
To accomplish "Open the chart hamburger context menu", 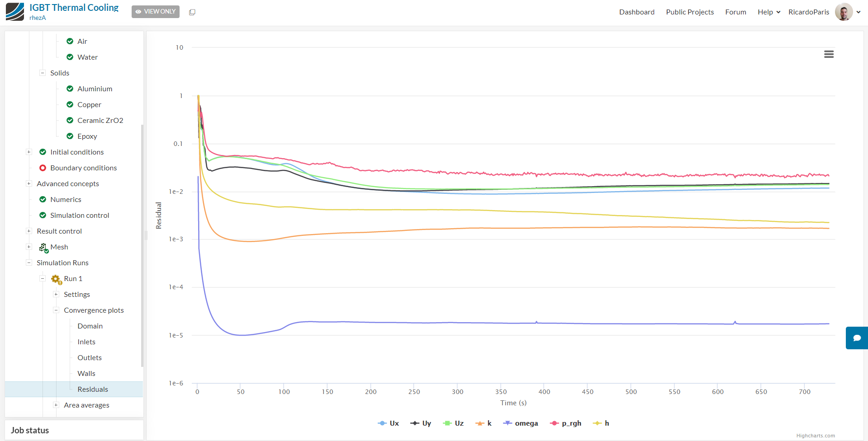I will click(x=829, y=54).
